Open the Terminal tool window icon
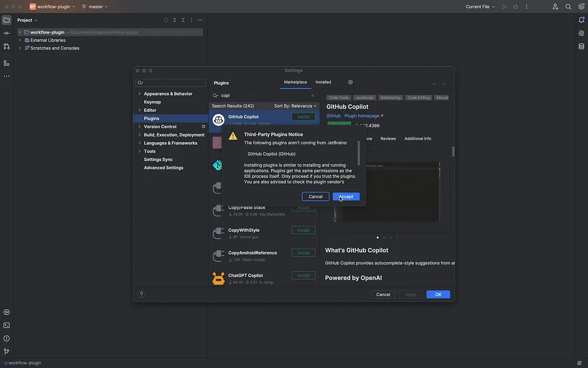The width and height of the screenshot is (588, 368). (6, 326)
